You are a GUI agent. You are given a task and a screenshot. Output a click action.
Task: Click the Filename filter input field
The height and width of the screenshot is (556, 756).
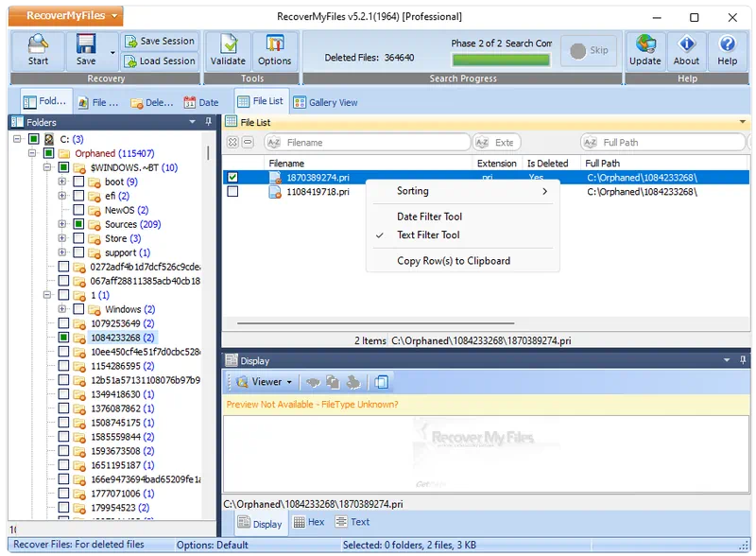374,143
